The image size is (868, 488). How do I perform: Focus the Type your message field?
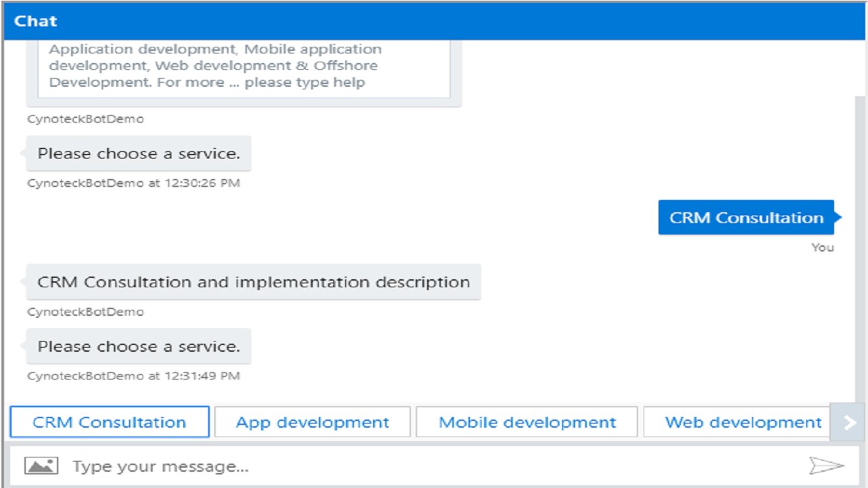(x=434, y=466)
